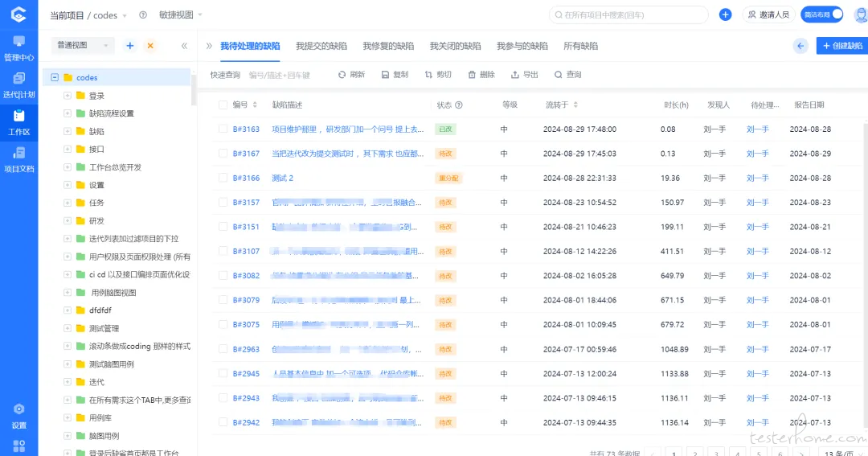Open the 项目文档 sidebar section
868x456 pixels.
pyautogui.click(x=18, y=159)
